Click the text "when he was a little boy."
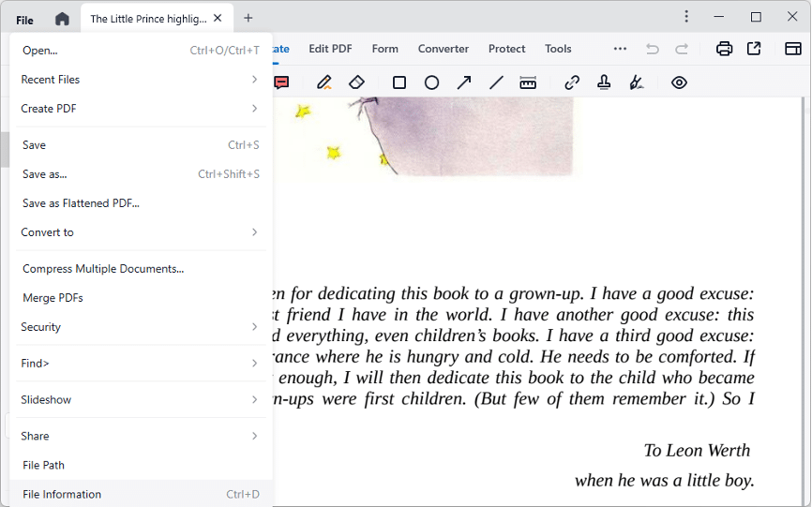This screenshot has width=812, height=507. pos(665,480)
